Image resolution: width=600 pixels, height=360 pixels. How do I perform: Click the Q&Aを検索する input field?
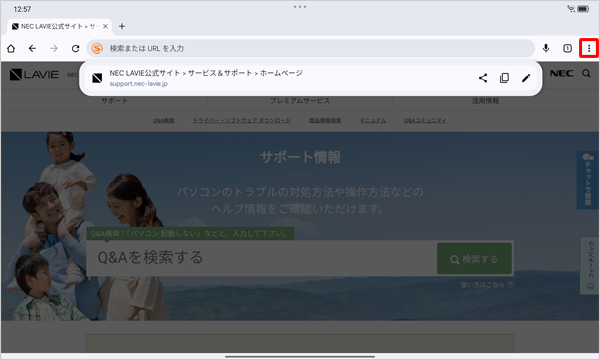click(262, 258)
